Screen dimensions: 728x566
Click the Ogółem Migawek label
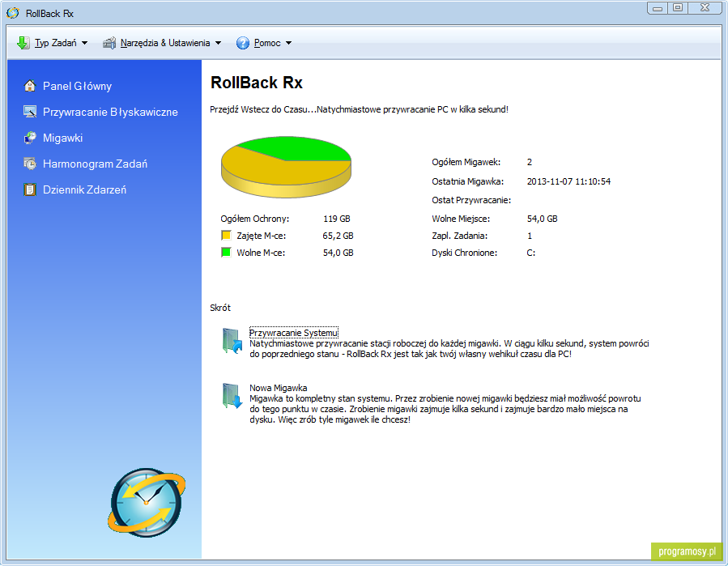click(x=466, y=162)
